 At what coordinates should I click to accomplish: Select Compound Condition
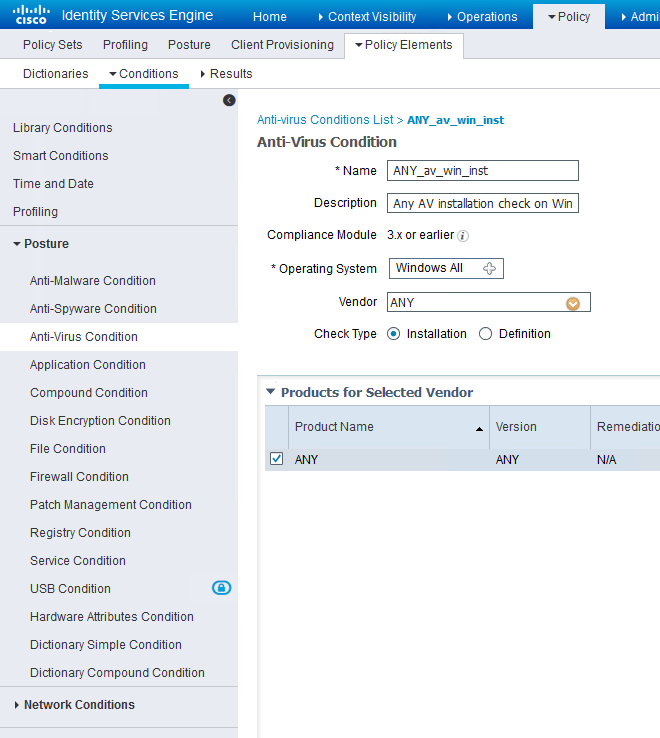(89, 393)
